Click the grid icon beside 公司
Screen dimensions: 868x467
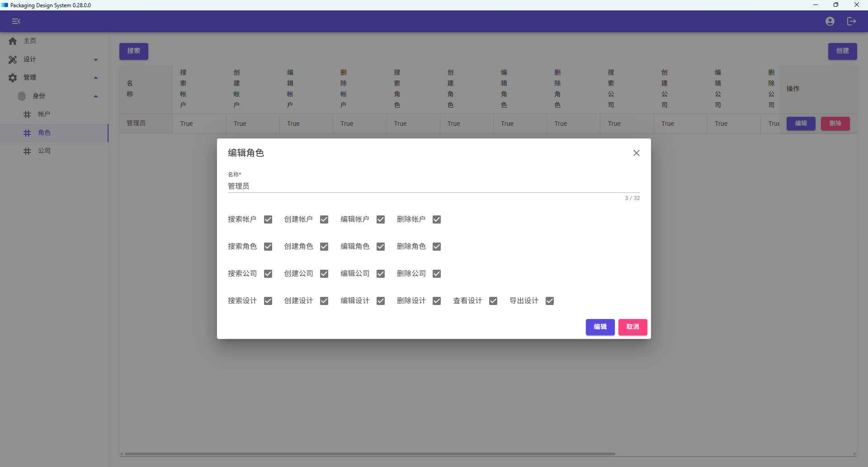27,151
